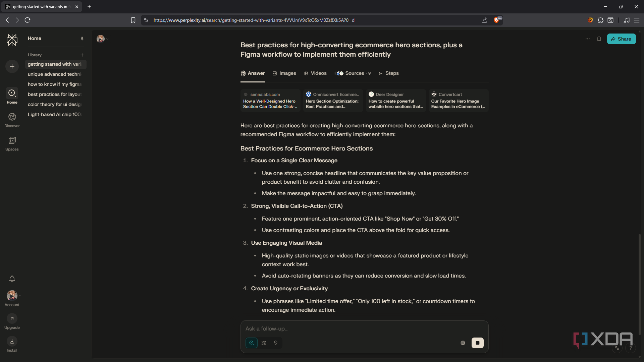644x362 pixels.
Task: Select the Research mode icon in follow-up box
Action: tap(264, 343)
